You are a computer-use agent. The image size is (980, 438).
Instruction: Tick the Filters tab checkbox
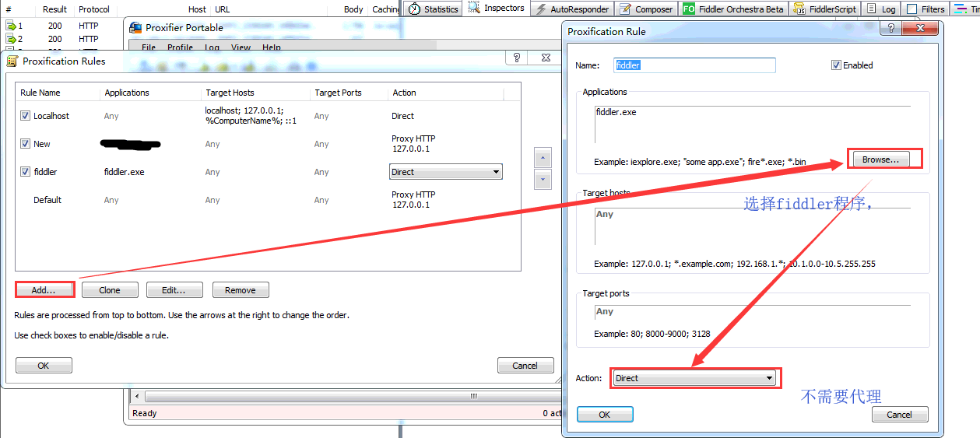912,9
